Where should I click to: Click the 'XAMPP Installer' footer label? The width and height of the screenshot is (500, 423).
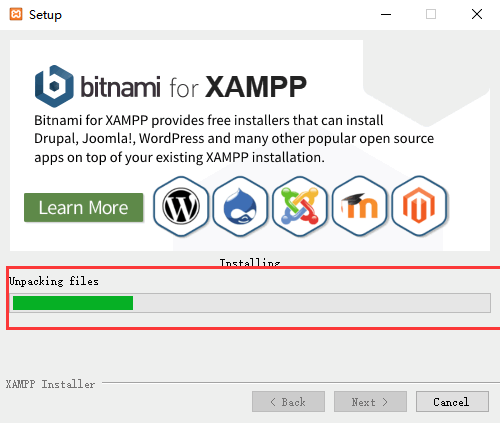pos(50,384)
